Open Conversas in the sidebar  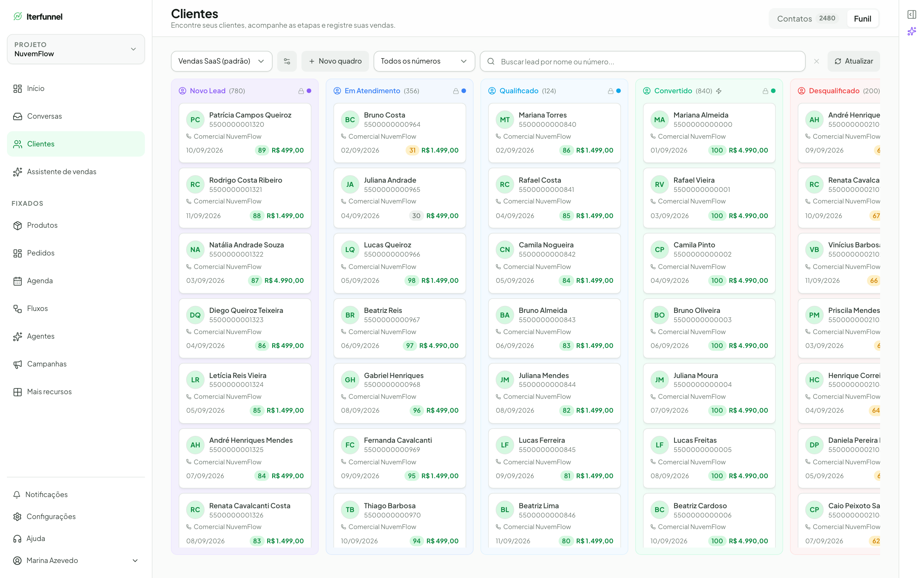click(76, 116)
